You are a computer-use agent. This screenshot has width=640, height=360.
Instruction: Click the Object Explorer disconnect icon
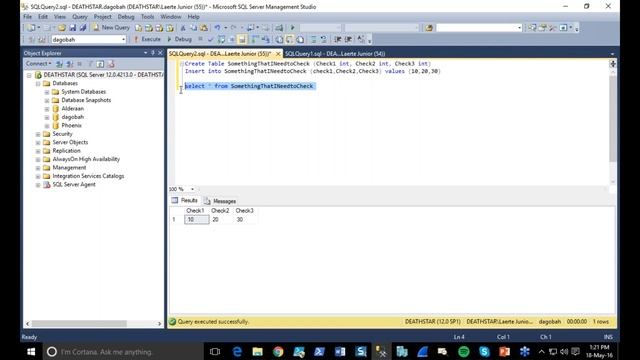click(x=70, y=64)
